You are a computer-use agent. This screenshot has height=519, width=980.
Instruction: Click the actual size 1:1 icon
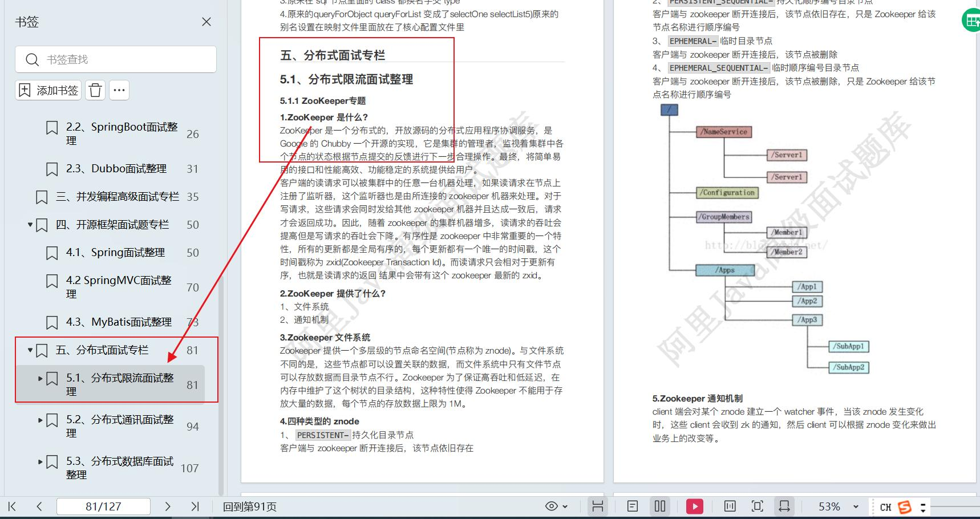click(730, 506)
